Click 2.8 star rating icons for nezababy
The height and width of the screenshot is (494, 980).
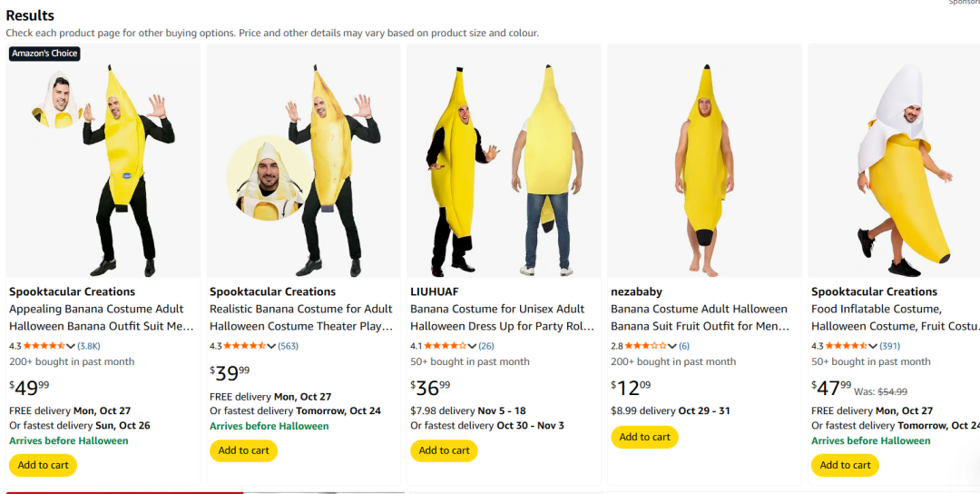pos(645,346)
